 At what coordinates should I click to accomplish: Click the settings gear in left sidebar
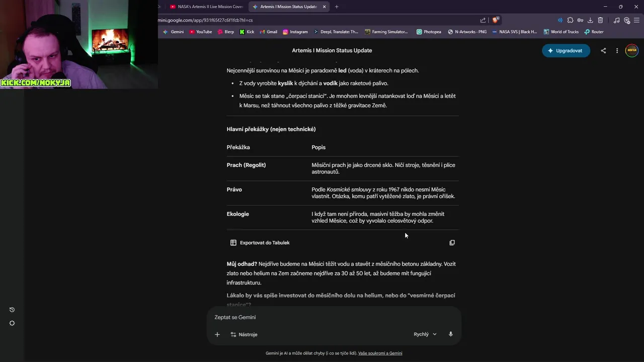[x=12, y=323]
